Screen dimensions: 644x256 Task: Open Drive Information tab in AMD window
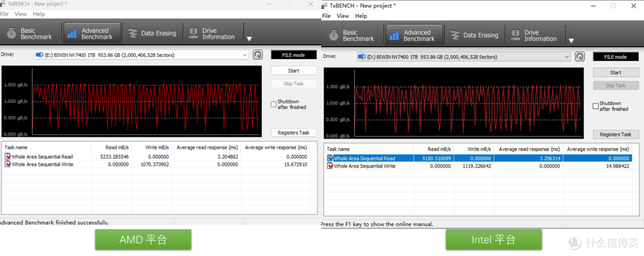click(x=213, y=33)
